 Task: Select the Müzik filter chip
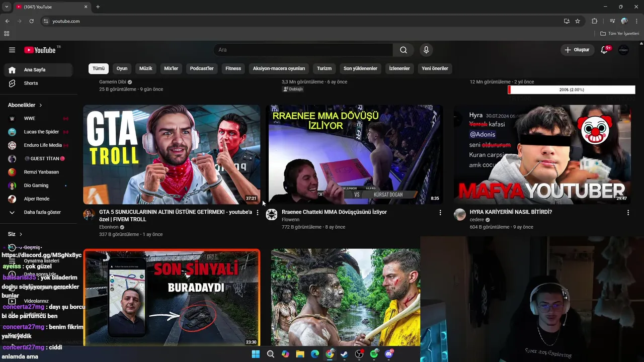pyautogui.click(x=145, y=68)
